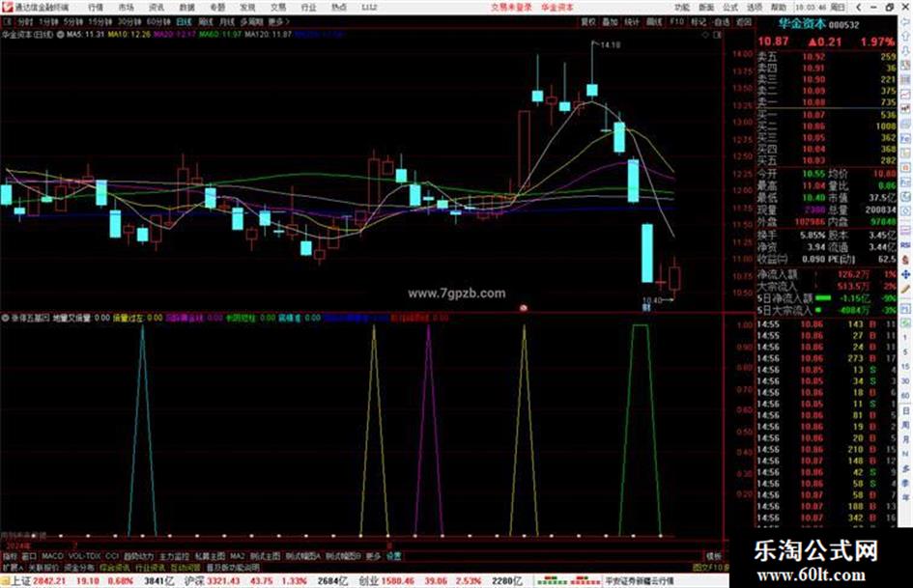Switch sub-chart indicator to 主力监控
The height and width of the screenshot is (588, 913).
175,556
